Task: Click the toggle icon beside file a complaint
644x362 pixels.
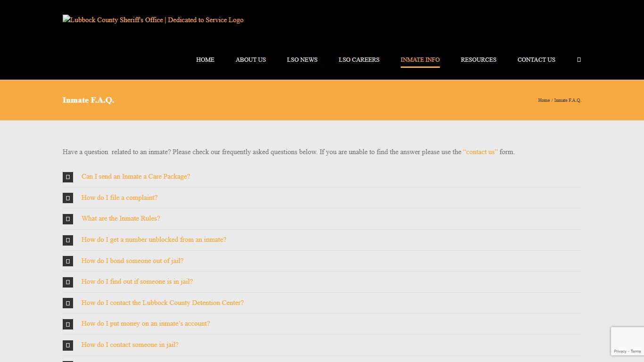Action: pyautogui.click(x=68, y=198)
